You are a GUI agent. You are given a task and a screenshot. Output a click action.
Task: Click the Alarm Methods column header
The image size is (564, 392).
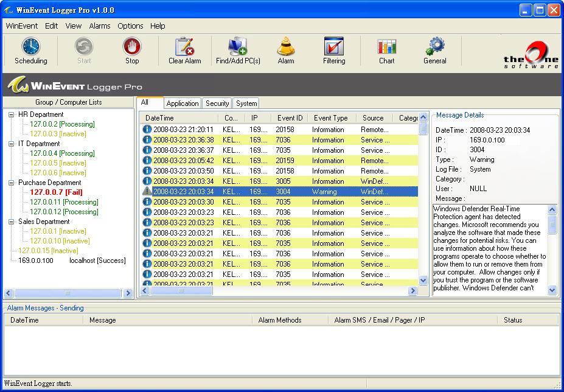290,320
